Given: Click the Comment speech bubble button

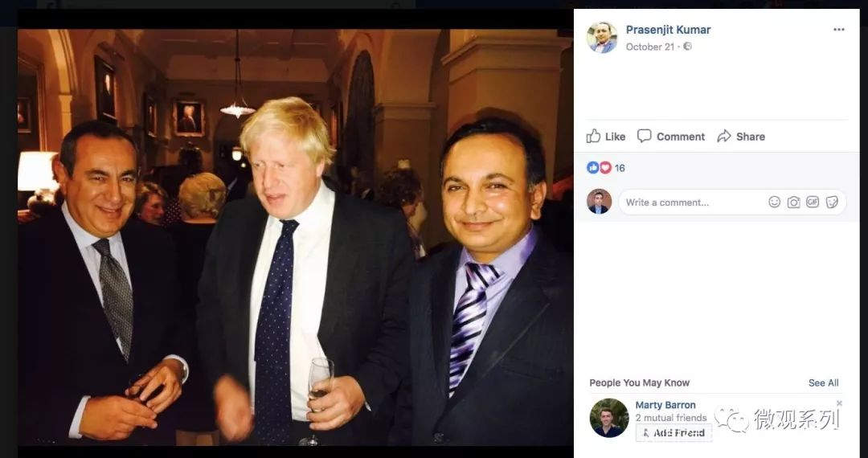Looking at the screenshot, I should pyautogui.click(x=671, y=137).
